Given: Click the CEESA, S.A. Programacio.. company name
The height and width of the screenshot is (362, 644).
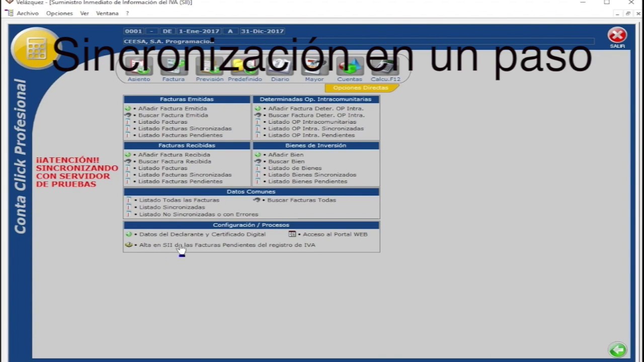Looking at the screenshot, I should point(169,41).
